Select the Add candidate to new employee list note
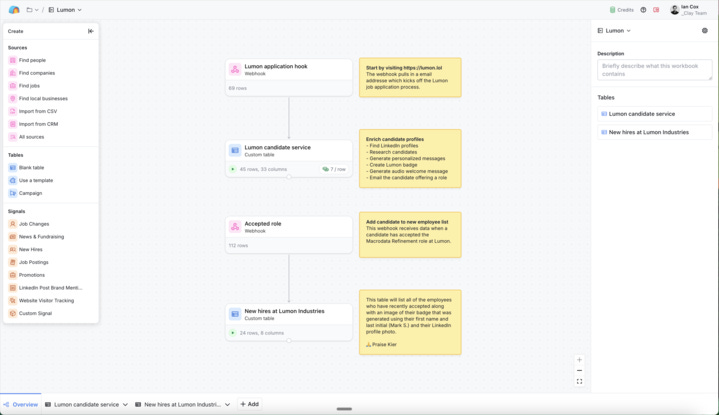The image size is (719, 415). [x=410, y=235]
